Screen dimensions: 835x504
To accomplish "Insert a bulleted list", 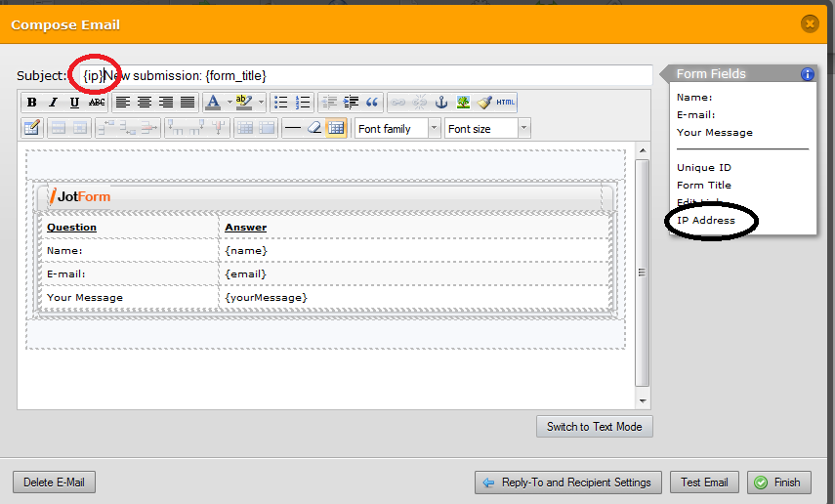I will coord(281,103).
